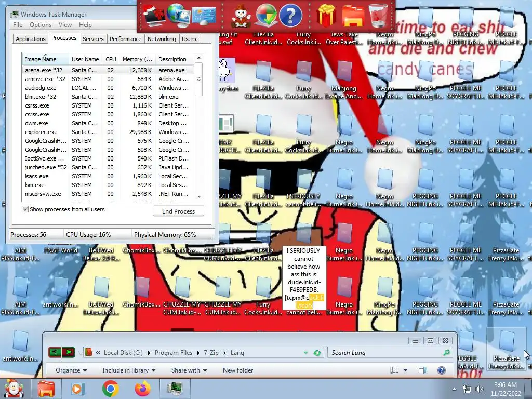Open the Include in library dropdown
The height and width of the screenshot is (399, 532).
coord(129,370)
